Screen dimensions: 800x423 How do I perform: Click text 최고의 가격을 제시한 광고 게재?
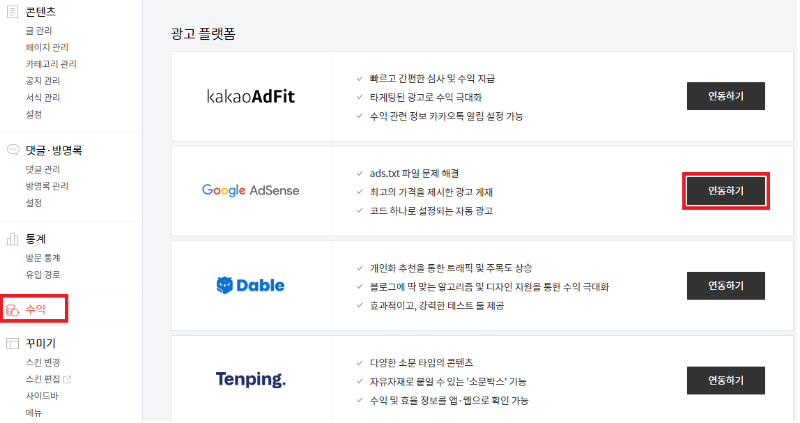coord(431,192)
